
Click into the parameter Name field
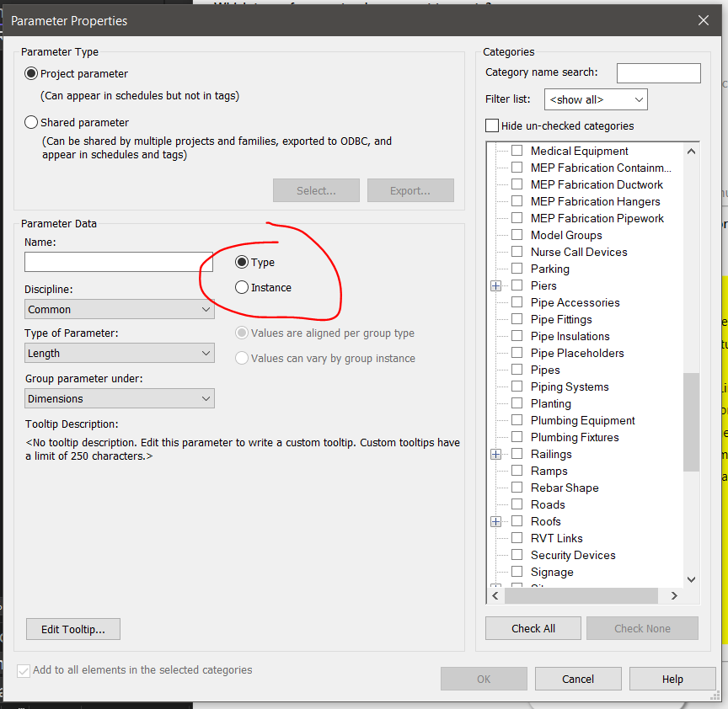pos(119,262)
